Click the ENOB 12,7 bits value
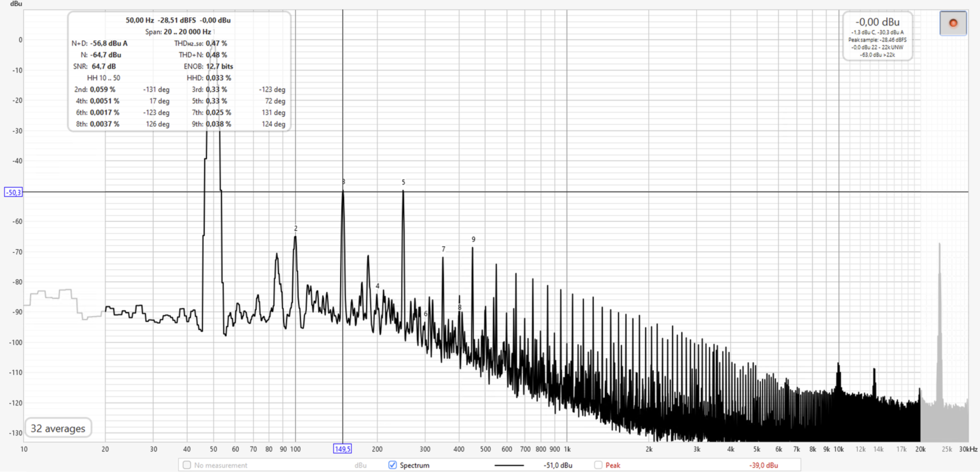Image resolution: width=980 pixels, height=472 pixels. click(220, 66)
